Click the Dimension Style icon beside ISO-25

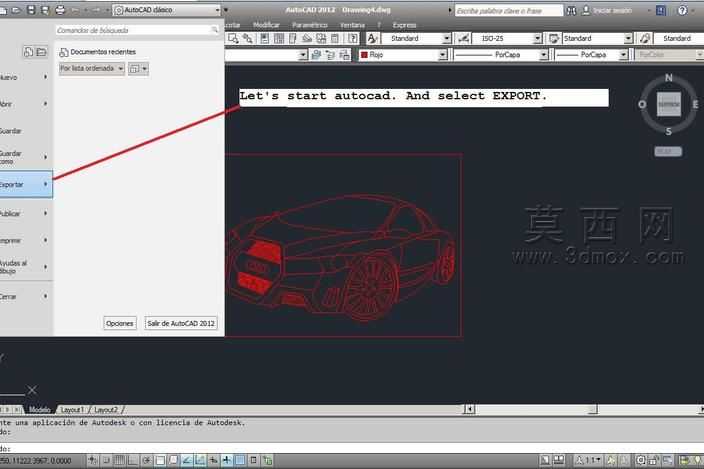pos(463,39)
